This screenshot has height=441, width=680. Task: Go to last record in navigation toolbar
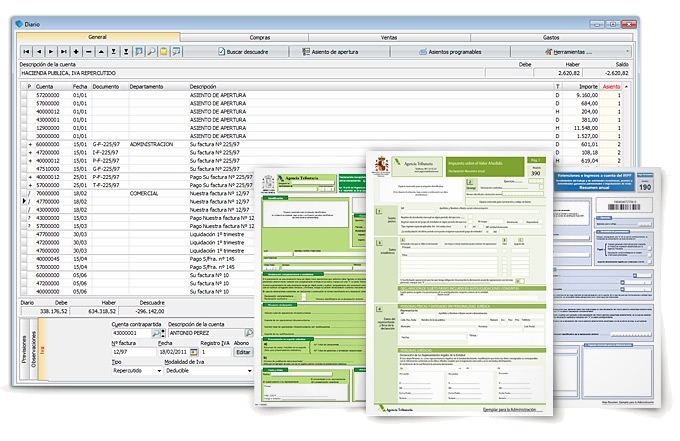(x=62, y=51)
